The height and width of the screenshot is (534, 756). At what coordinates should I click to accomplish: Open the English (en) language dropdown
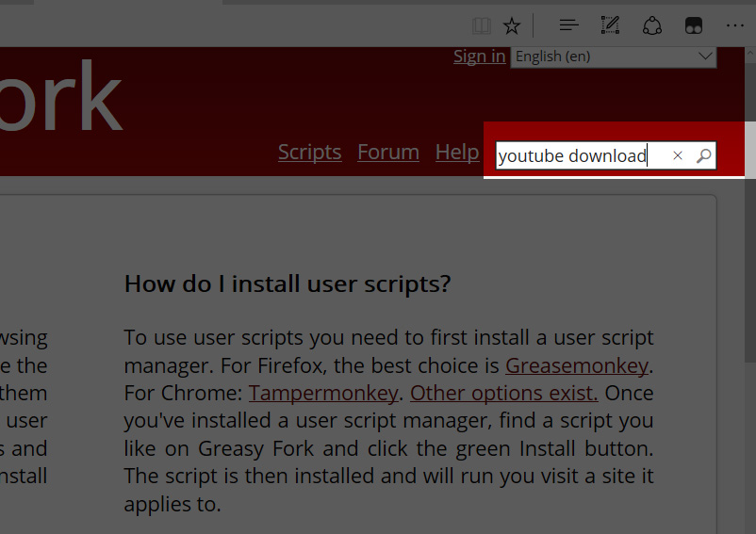[x=614, y=57]
